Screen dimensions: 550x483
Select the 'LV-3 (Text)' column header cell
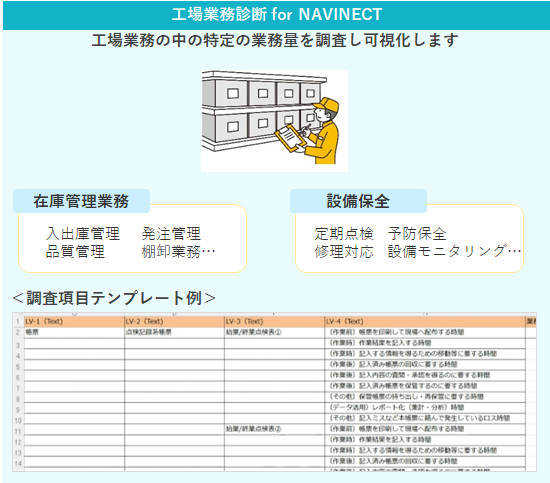[x=274, y=322]
